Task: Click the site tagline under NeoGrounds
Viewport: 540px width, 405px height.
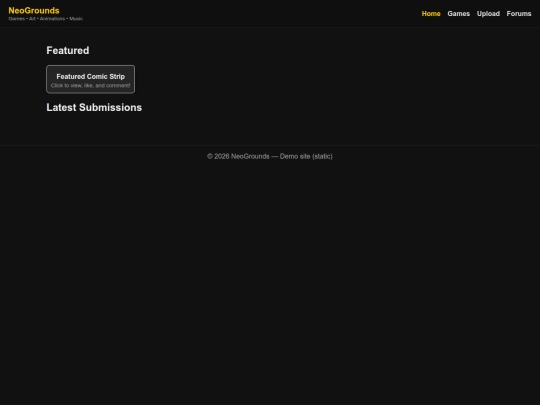Action: 45,19
